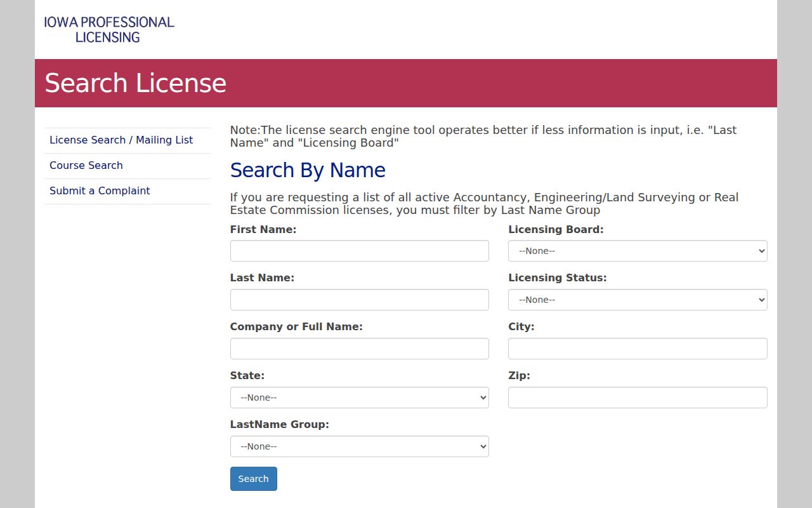The height and width of the screenshot is (508, 812).
Task: Open the LastName Group dropdown
Action: [x=360, y=446]
